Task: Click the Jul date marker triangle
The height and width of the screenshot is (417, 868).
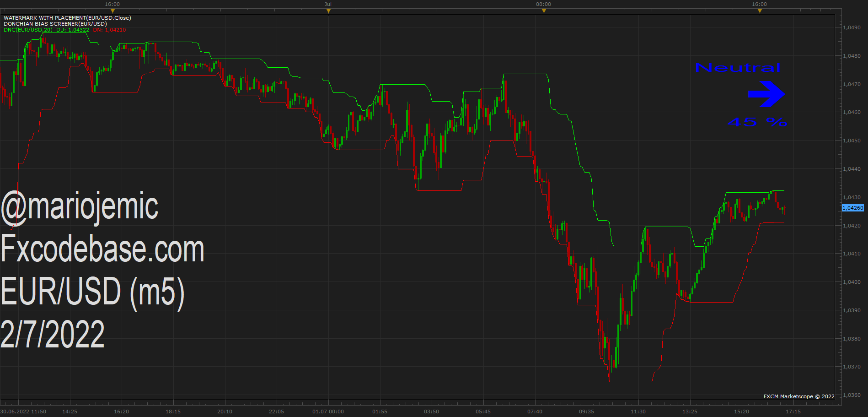Action: coord(328,11)
